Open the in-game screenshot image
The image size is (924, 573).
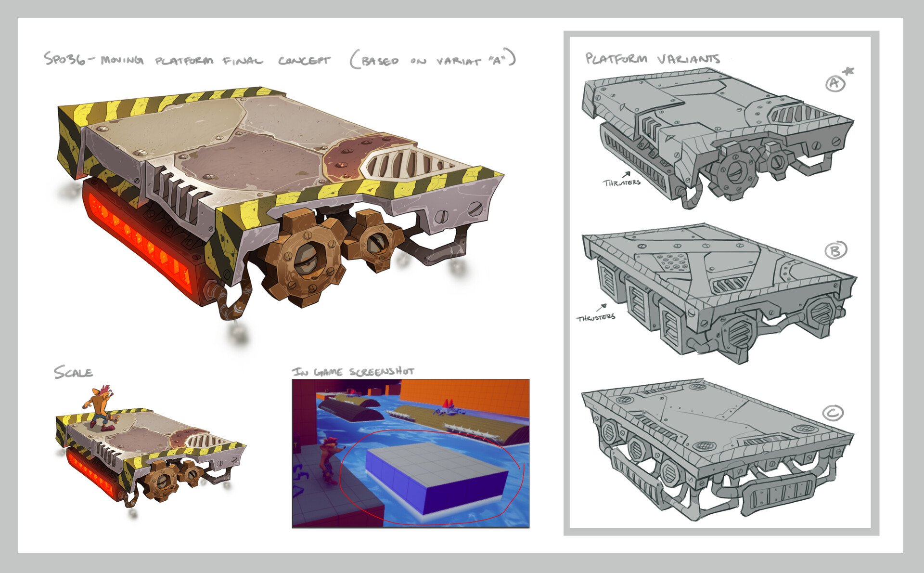coord(411,453)
